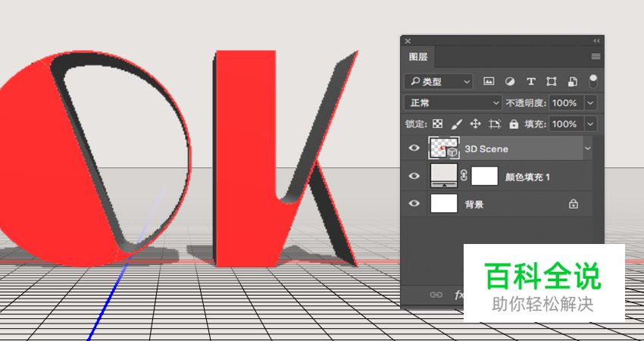Open the 类型 filter type dropdown
This screenshot has width=644, height=341.
coord(439,81)
